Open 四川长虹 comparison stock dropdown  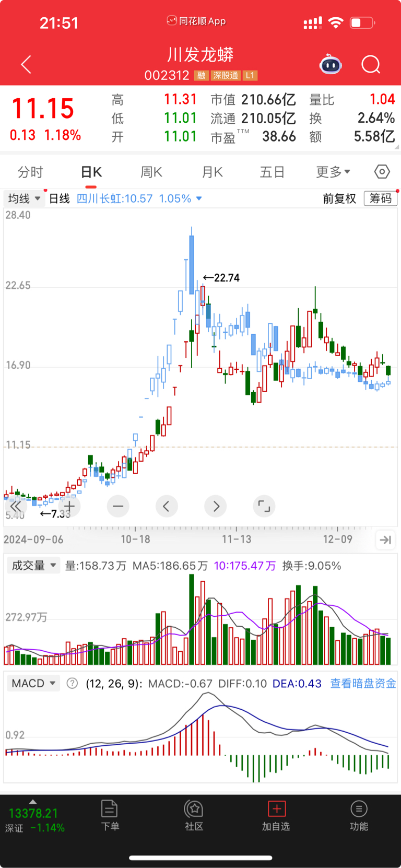(x=139, y=198)
